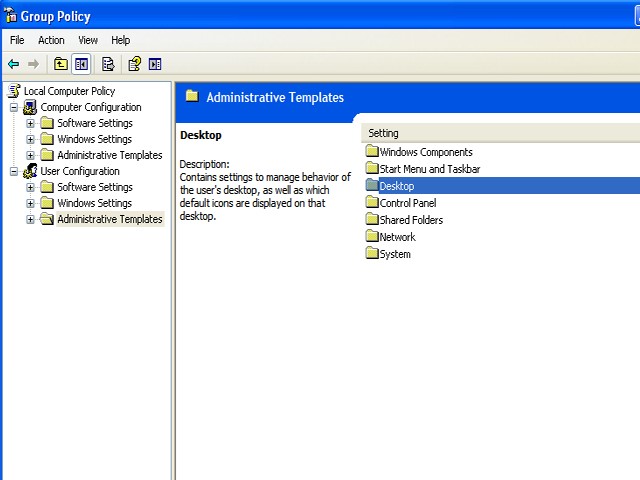The width and height of the screenshot is (640, 480).
Task: Expand Windows Settings under User Configuration
Action: [x=30, y=203]
